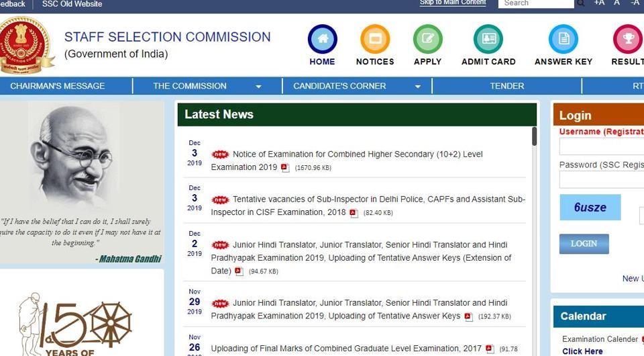
Task: Reset font size with plain A
Action: pos(616,3)
